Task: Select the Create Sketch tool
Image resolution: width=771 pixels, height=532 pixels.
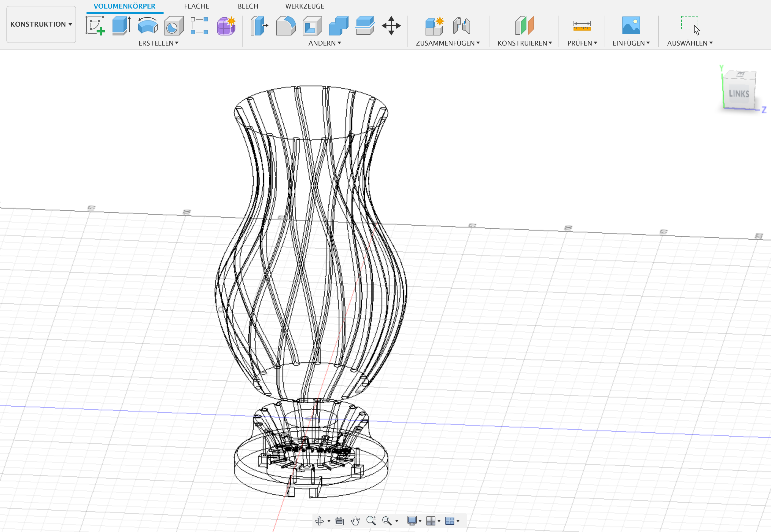Action: [95, 25]
